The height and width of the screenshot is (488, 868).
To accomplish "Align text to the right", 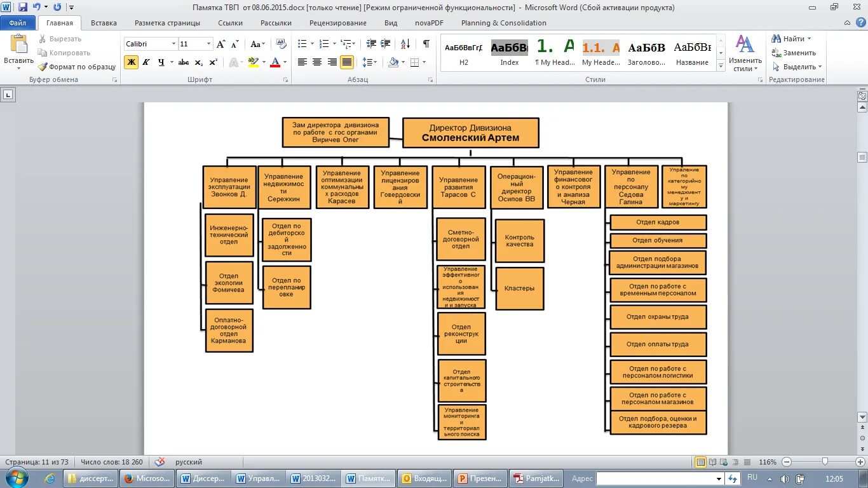I will 332,62.
